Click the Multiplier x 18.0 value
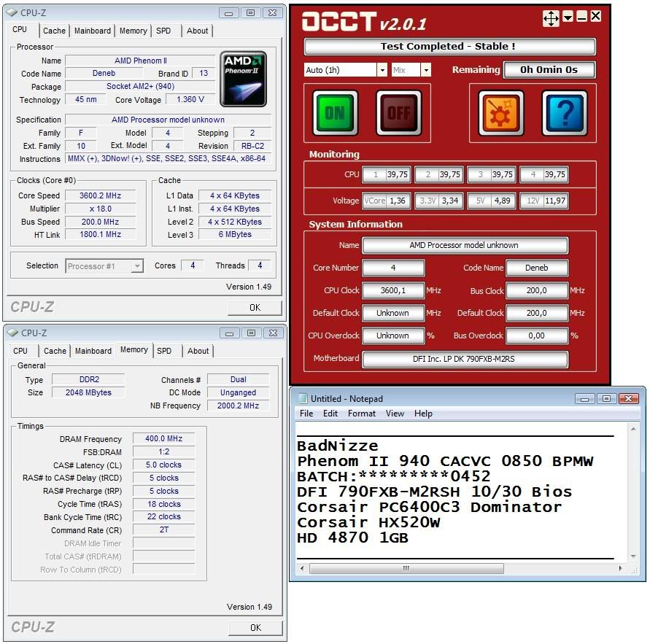Viewport: 650px width, 644px height. tap(101, 209)
